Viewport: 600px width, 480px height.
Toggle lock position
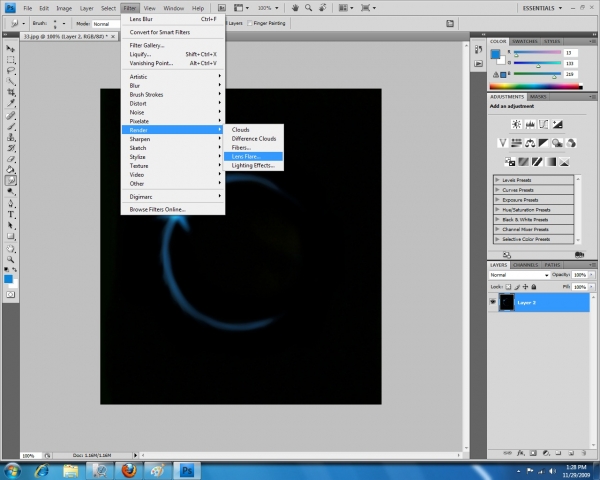pyautogui.click(x=525, y=287)
